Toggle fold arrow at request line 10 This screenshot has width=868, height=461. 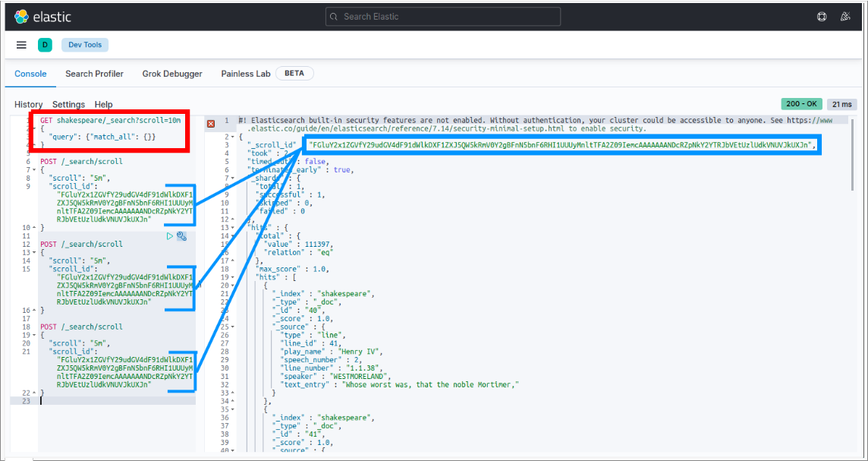pyautogui.click(x=34, y=228)
